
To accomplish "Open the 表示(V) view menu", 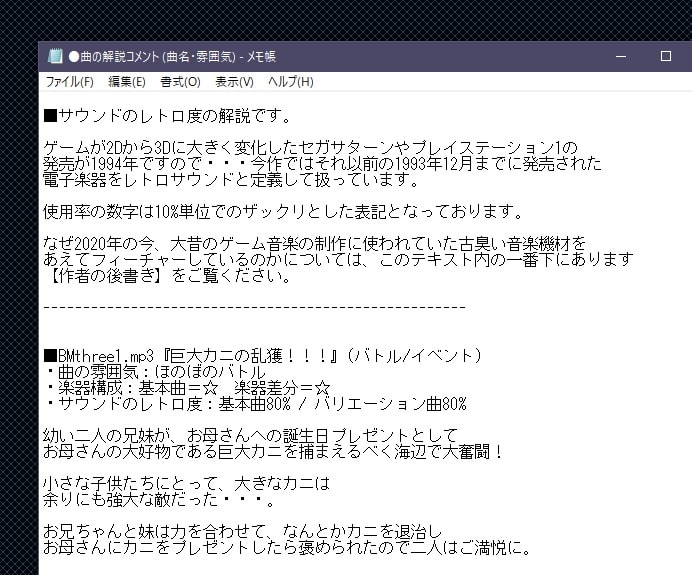I will [x=234, y=82].
